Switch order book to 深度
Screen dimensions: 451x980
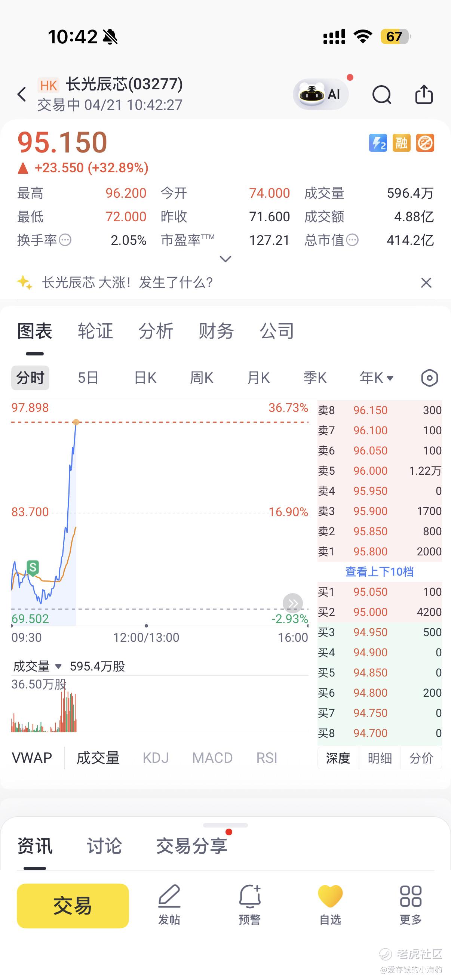[x=338, y=758]
